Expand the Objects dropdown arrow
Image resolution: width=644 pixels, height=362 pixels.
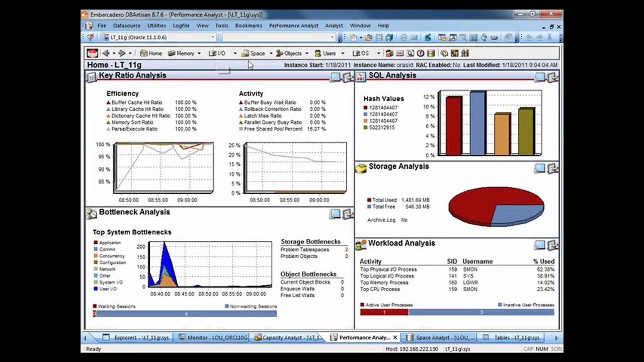tap(307, 53)
